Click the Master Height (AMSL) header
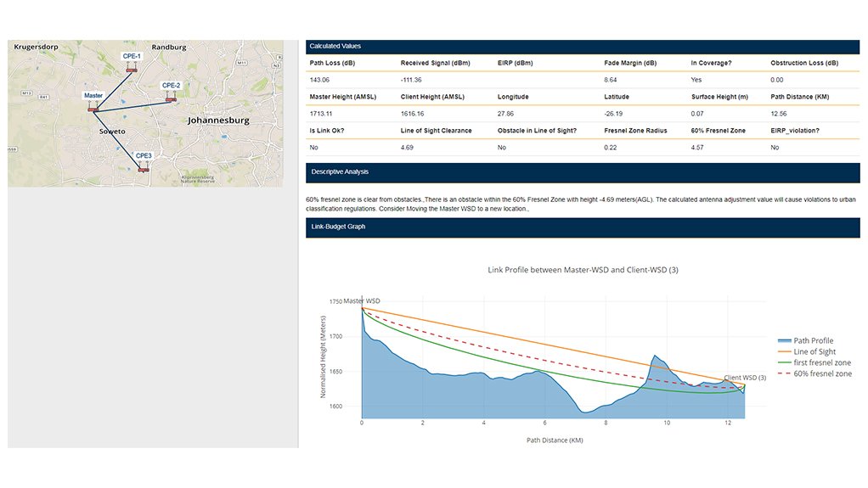 (x=342, y=97)
